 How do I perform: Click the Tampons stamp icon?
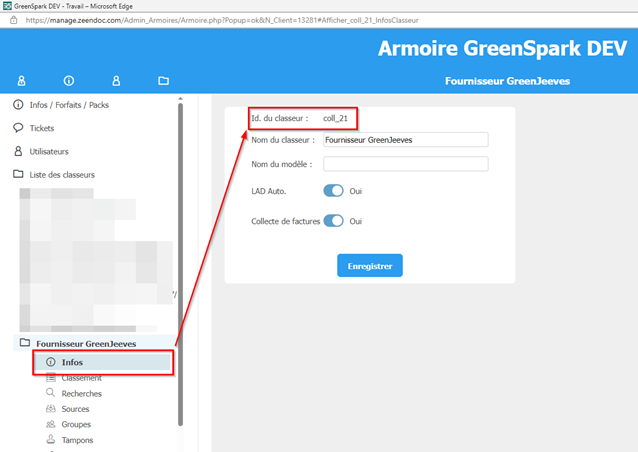(x=51, y=439)
